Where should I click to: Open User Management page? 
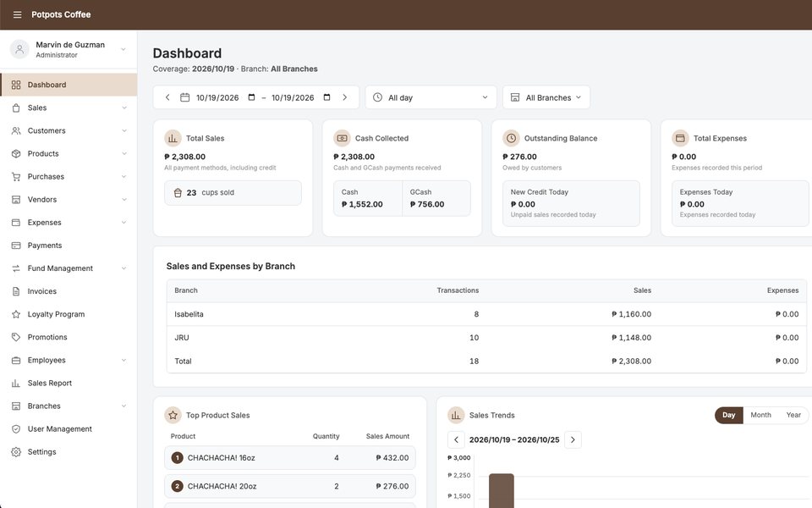tap(69, 428)
